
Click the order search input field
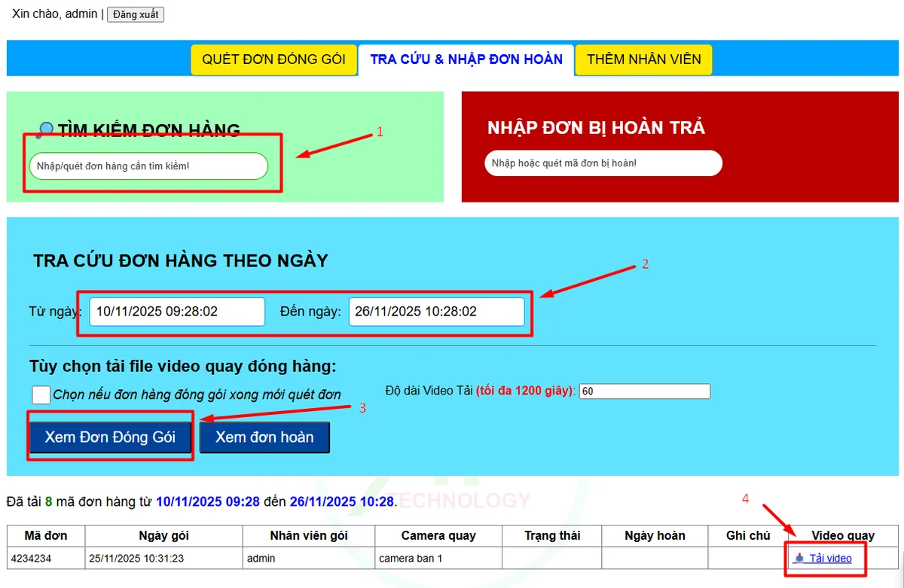(x=148, y=166)
